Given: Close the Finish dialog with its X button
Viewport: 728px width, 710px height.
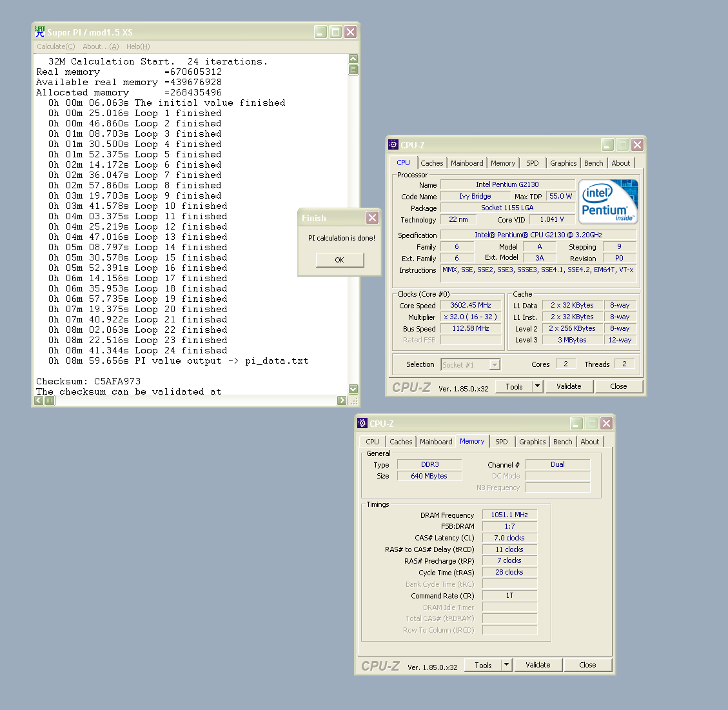Looking at the screenshot, I should (x=372, y=218).
